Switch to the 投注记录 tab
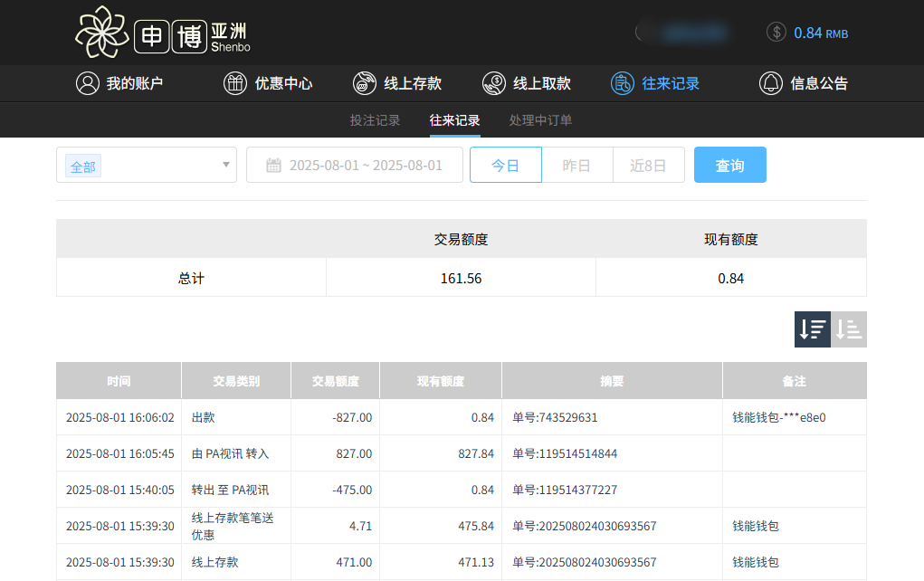Image resolution: width=924 pixels, height=581 pixels. [375, 119]
